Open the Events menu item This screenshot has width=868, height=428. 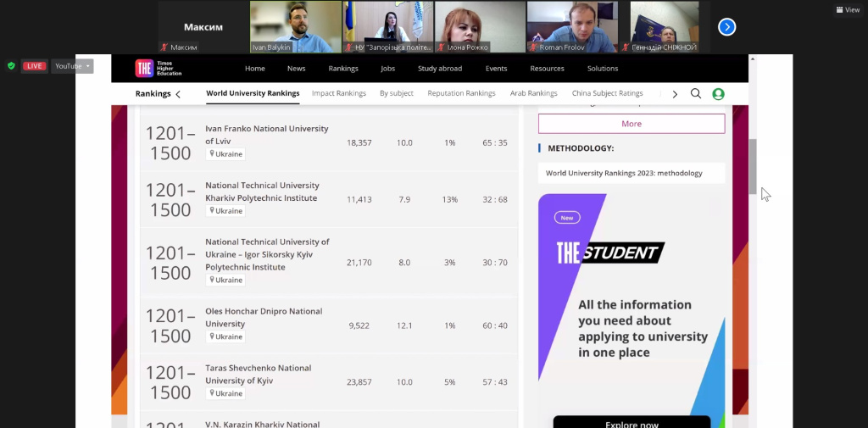coord(496,69)
